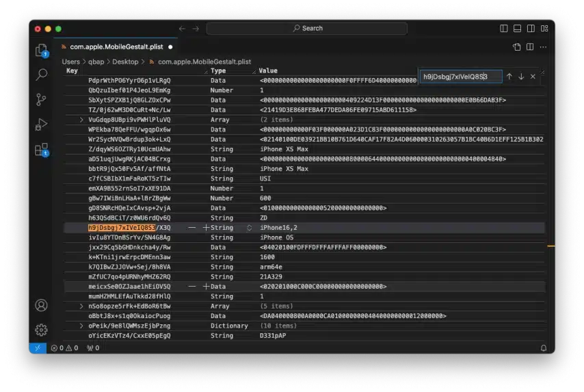
Task: Click the Desktop breadcrumb
Action: coord(125,62)
